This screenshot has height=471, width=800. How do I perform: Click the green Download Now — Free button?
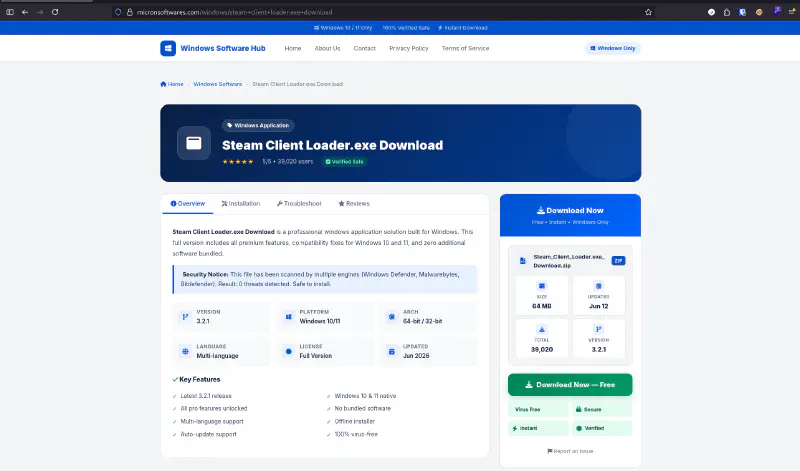(570, 385)
